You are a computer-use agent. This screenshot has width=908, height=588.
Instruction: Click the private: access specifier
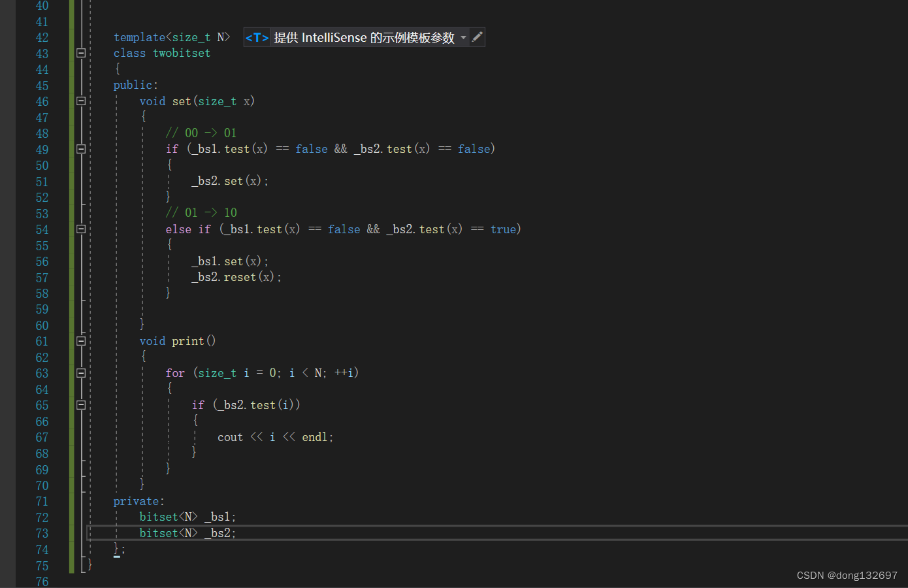(x=139, y=501)
